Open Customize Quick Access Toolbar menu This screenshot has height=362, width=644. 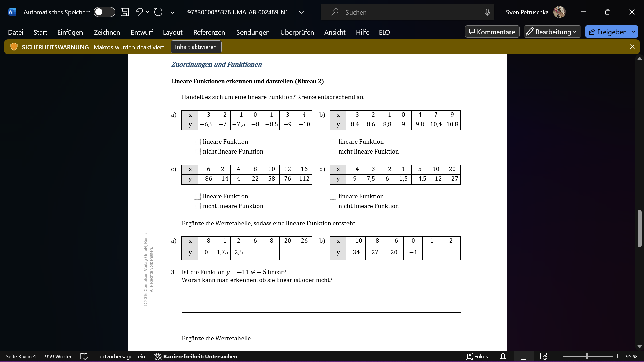pyautogui.click(x=173, y=12)
